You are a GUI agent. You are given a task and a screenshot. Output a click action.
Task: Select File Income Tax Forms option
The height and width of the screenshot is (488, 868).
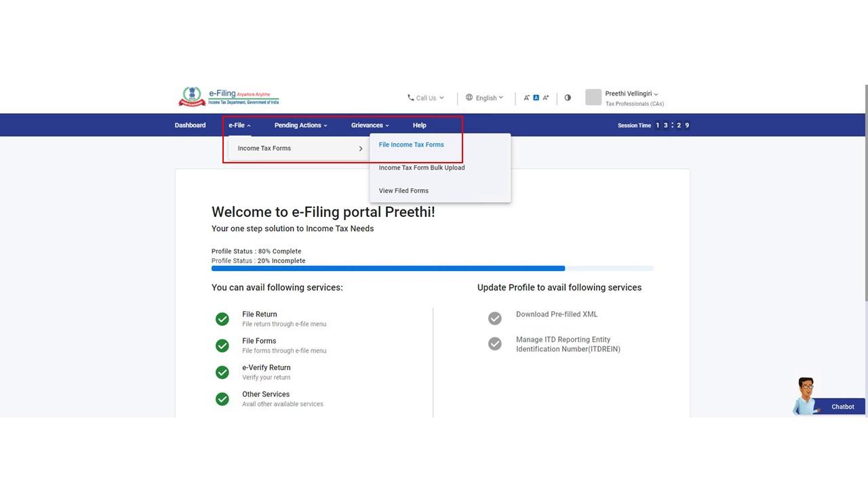coord(411,145)
